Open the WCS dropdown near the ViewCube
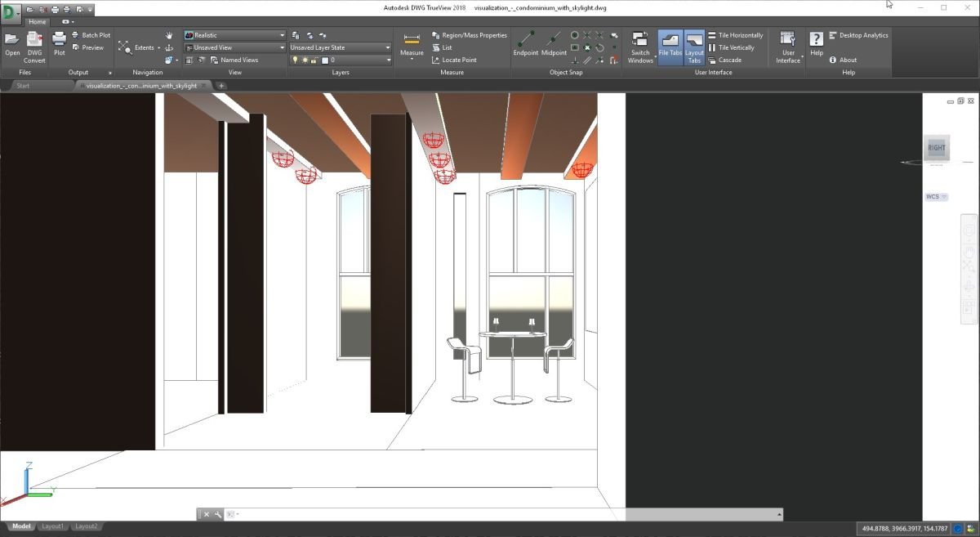Screen dimensions: 980x537 pos(936,196)
